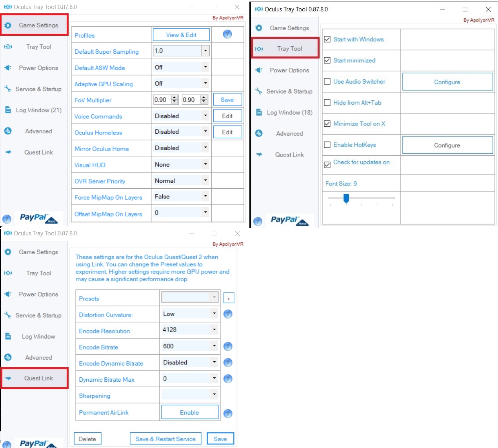Click the help icon beside Profiles View & Edit

227,35
